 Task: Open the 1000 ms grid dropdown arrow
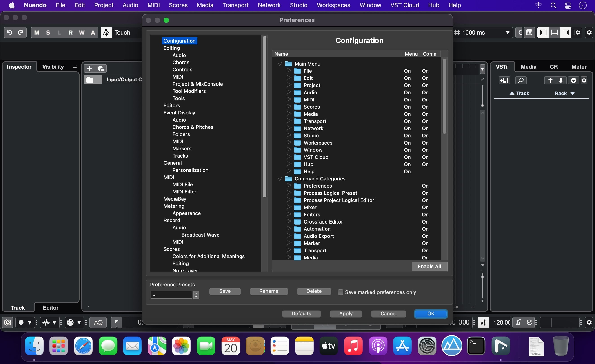(508, 33)
